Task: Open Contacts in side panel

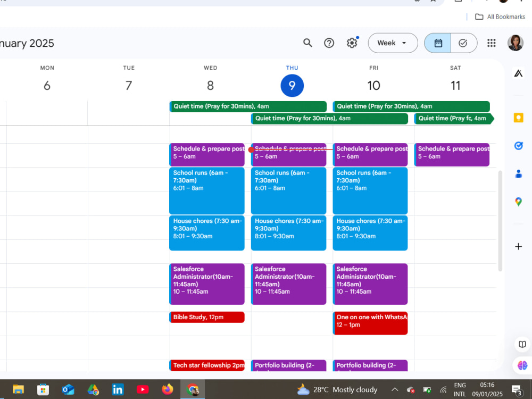Action: tap(518, 174)
